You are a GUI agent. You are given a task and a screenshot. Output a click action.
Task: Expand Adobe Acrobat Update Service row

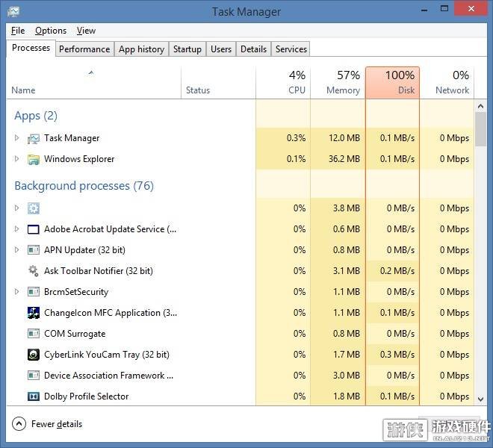pos(16,229)
